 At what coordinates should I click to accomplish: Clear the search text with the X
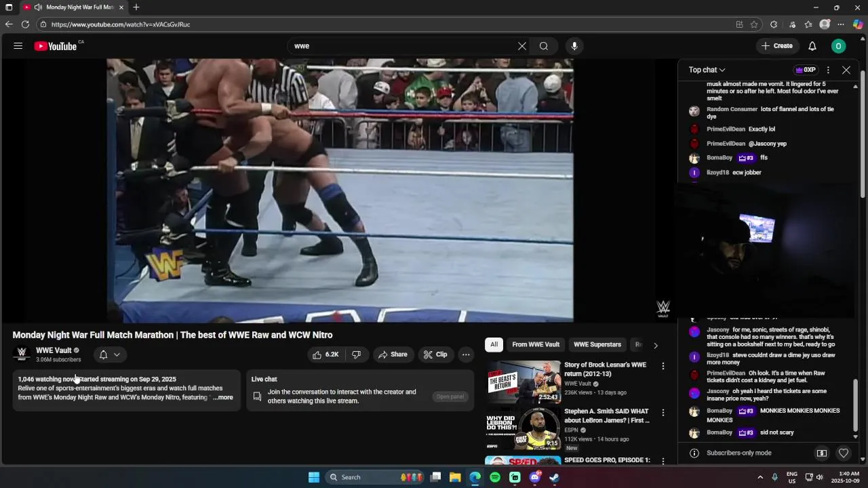pos(522,46)
